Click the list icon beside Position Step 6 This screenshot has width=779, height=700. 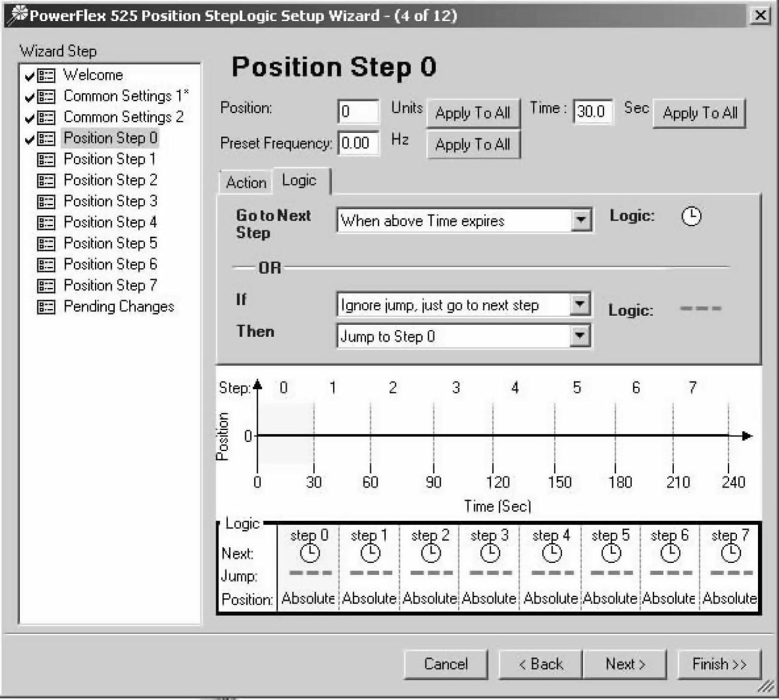tap(46, 265)
